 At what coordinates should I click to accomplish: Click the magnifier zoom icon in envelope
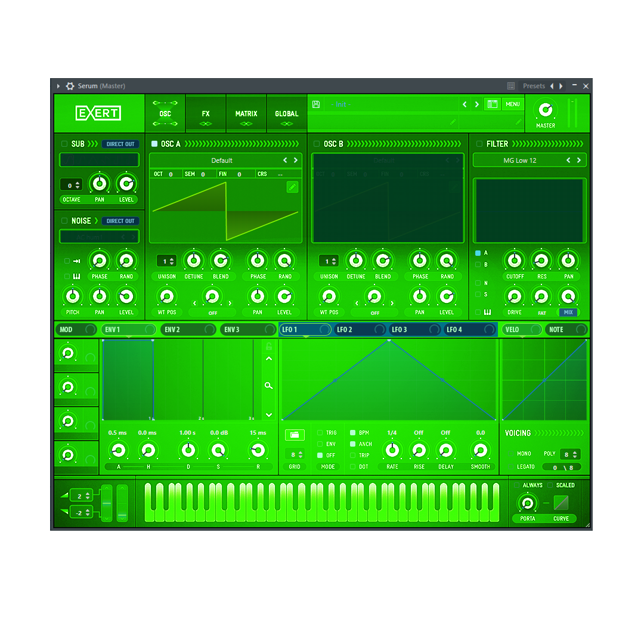[x=268, y=386]
